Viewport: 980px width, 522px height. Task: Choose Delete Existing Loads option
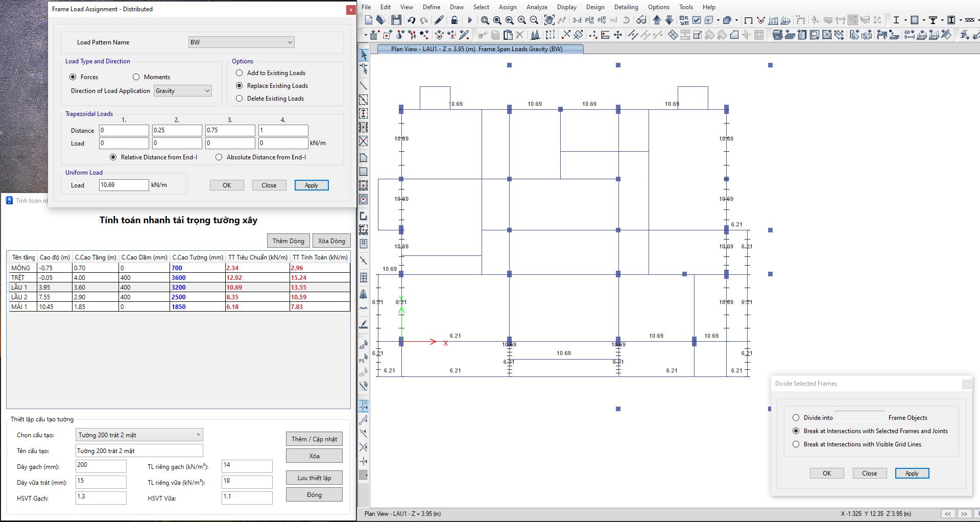click(240, 99)
